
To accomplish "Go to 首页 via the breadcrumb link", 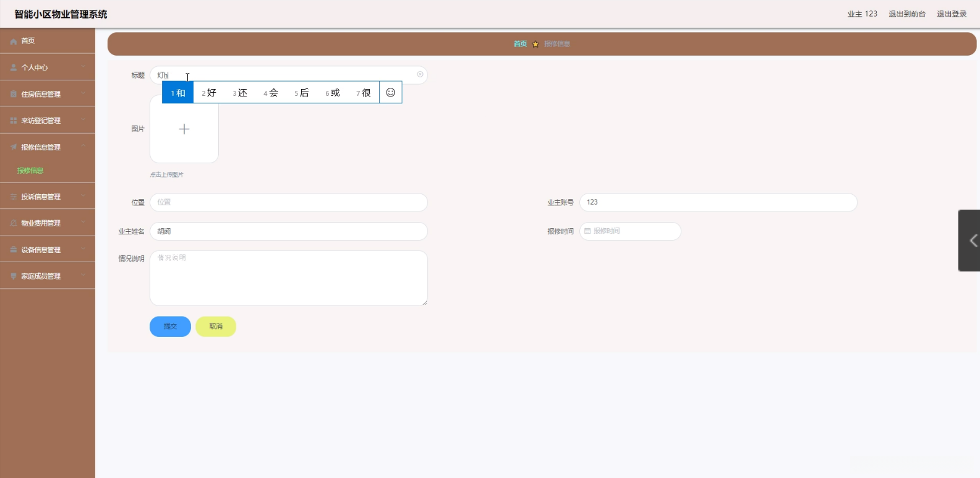I will pos(520,44).
